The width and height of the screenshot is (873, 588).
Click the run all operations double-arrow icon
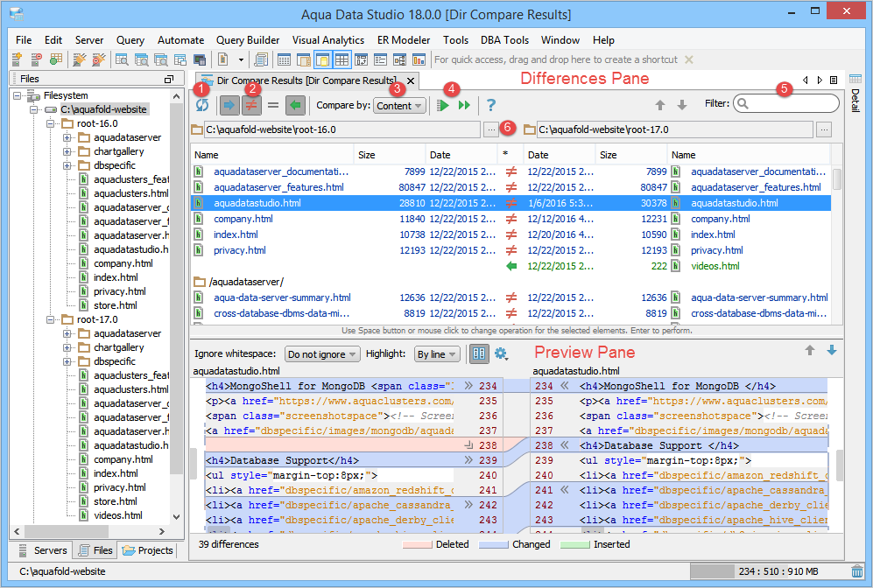click(x=463, y=105)
